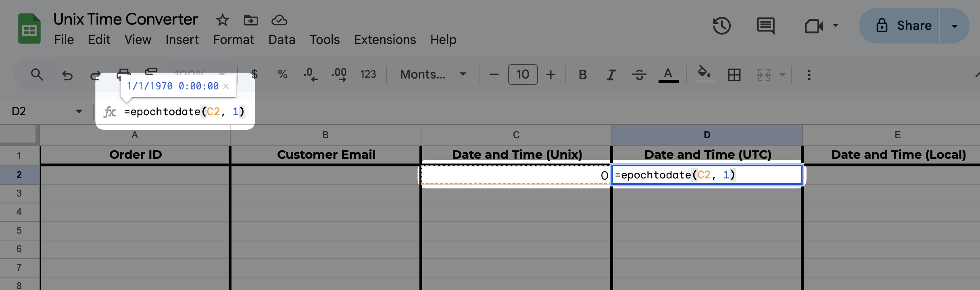Dismiss the 1/1/1970 formula preview tooltip
980x290 pixels.
226,86
